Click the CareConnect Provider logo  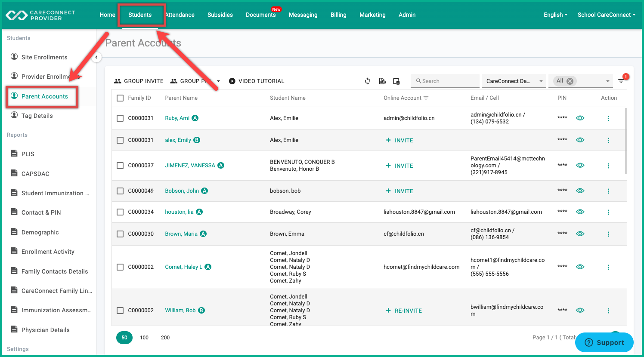click(40, 15)
